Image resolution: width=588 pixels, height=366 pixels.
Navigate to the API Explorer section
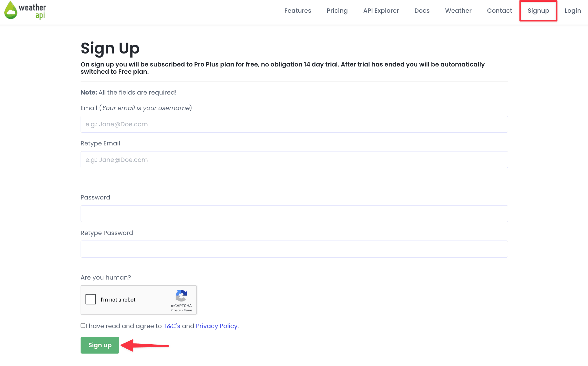click(x=381, y=10)
